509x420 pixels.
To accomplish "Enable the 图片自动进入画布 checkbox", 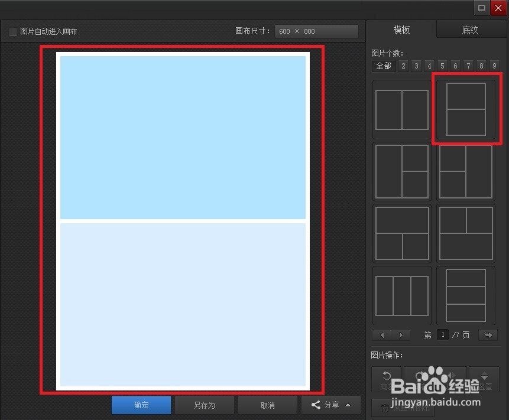I will [x=13, y=31].
